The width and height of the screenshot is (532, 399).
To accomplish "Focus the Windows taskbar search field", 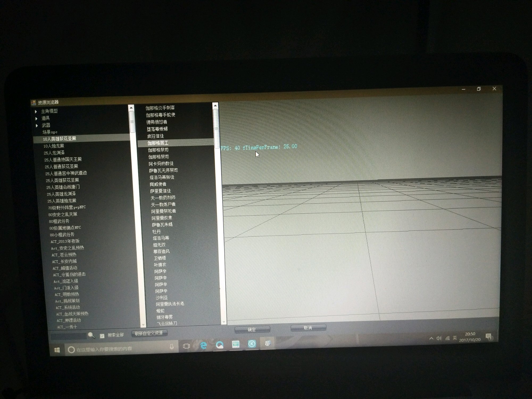I will [121, 348].
